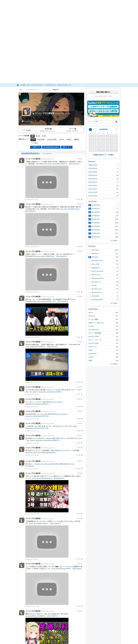Select 朝→夜 tweet sort order
Viewport: 138px width, 644px height.
38,136
